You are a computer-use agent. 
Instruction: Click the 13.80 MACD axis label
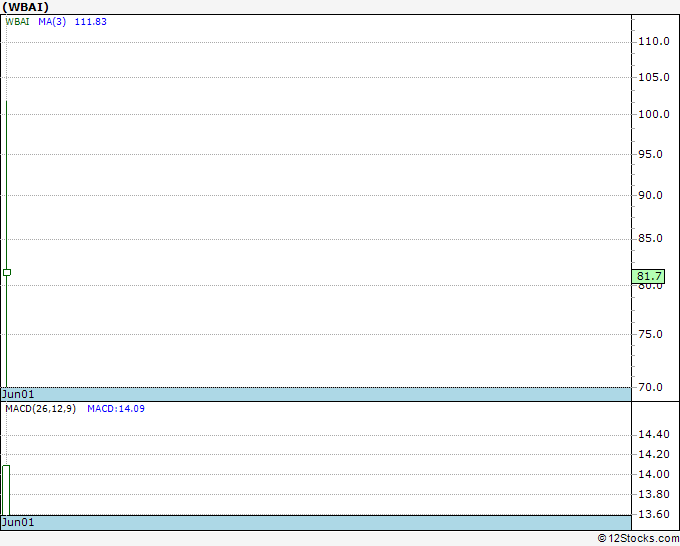click(x=654, y=494)
